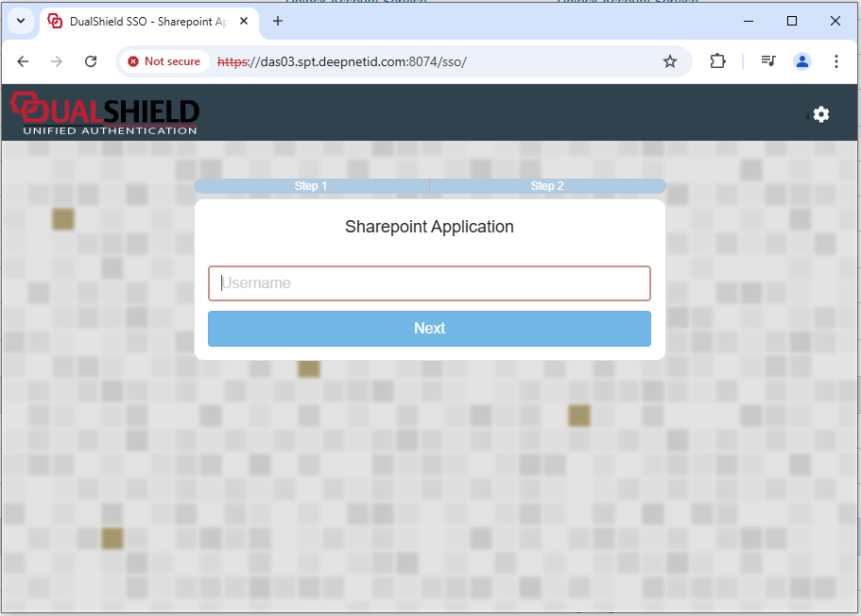
Task: Open the Chrome profile avatar
Action: click(x=802, y=61)
